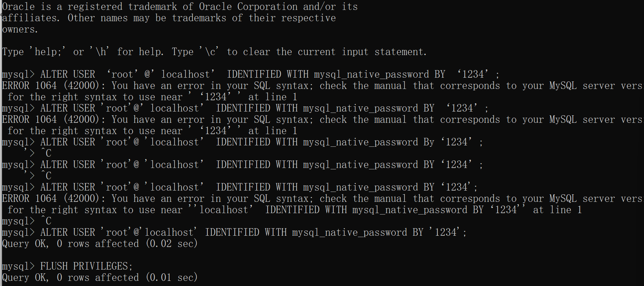Click the 'mysql>' prompt before FLUSH PRIVILEGES

(18, 266)
